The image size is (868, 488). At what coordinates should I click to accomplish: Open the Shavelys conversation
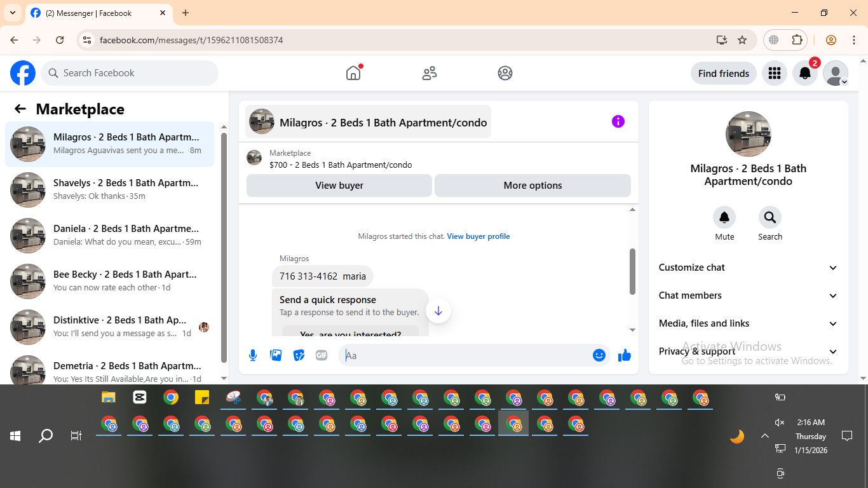coord(110,190)
